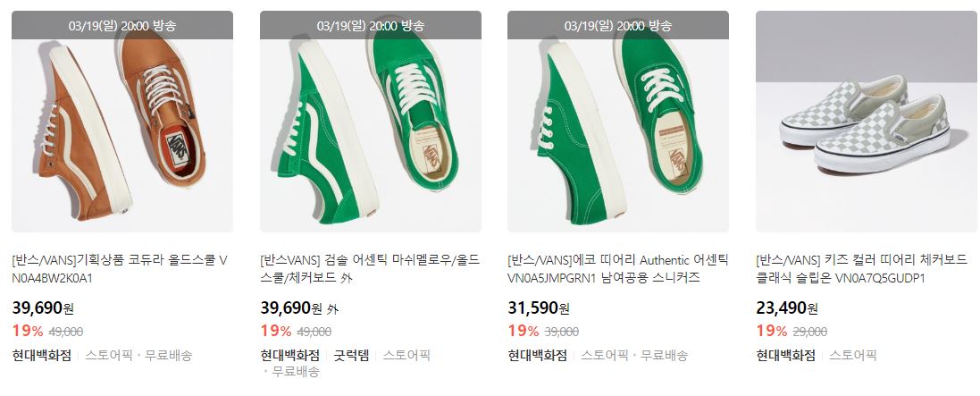Screen dimensions: 980x396
Task: Open product title VN0A7Q5GUDP1 kids slip-on
Action: [x=861, y=270]
